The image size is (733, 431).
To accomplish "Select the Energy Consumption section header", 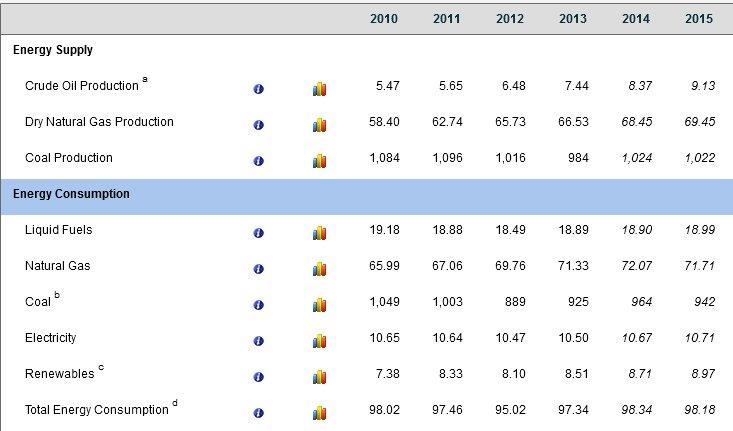I will 71,194.
